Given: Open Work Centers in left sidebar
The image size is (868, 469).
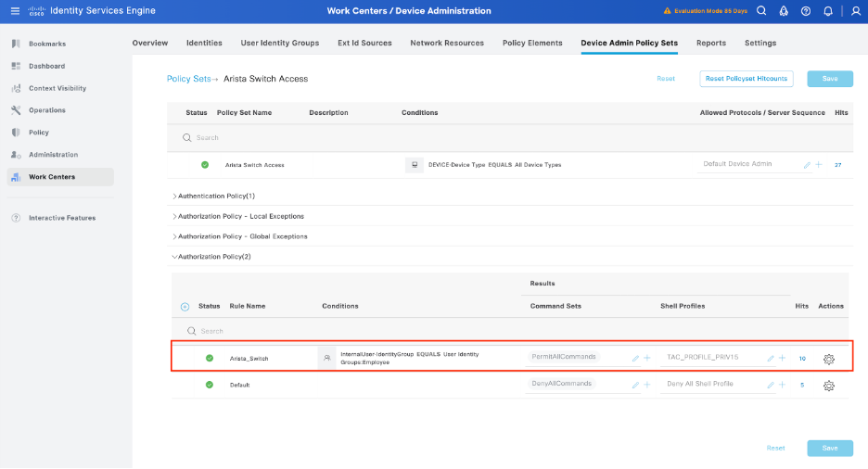Looking at the screenshot, I should coord(52,176).
